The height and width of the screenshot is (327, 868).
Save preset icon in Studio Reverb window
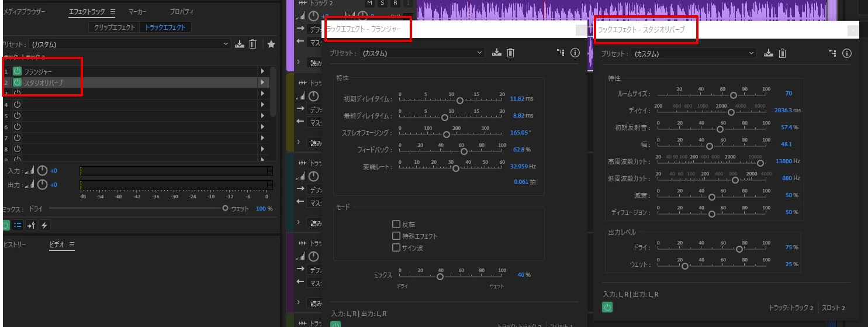(x=769, y=53)
